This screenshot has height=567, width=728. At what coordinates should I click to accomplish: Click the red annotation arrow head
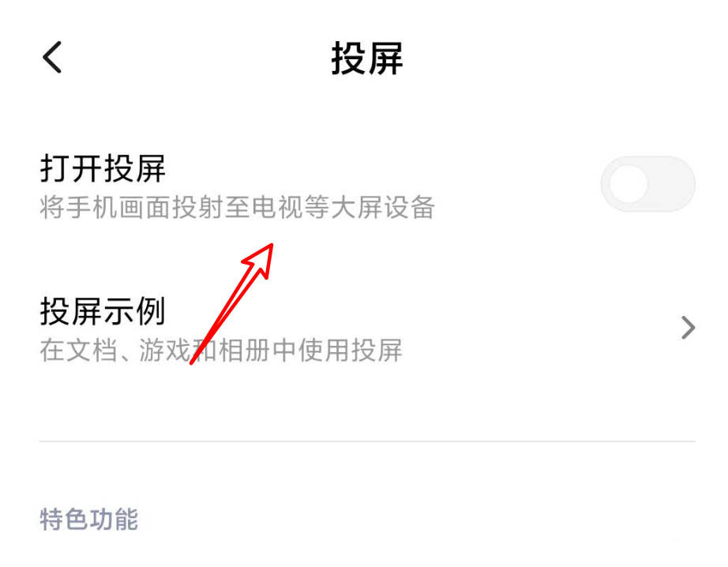[x=261, y=258]
